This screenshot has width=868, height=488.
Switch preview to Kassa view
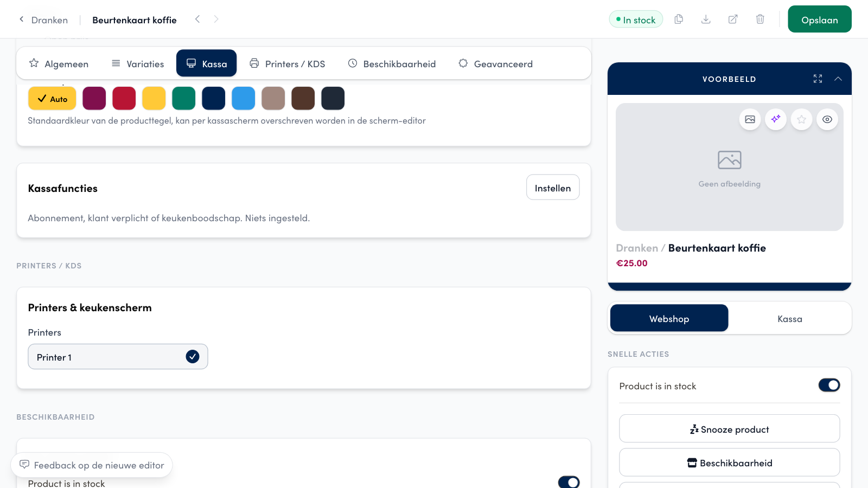790,318
